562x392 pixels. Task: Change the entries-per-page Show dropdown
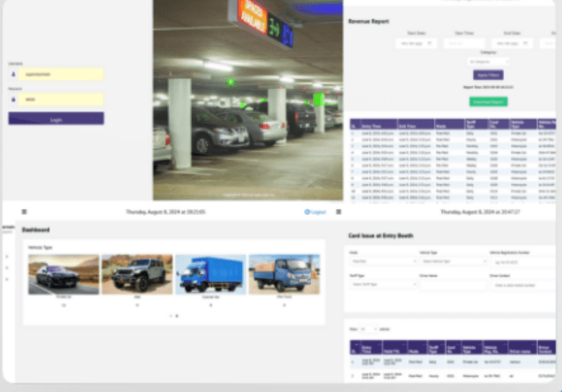(368, 327)
